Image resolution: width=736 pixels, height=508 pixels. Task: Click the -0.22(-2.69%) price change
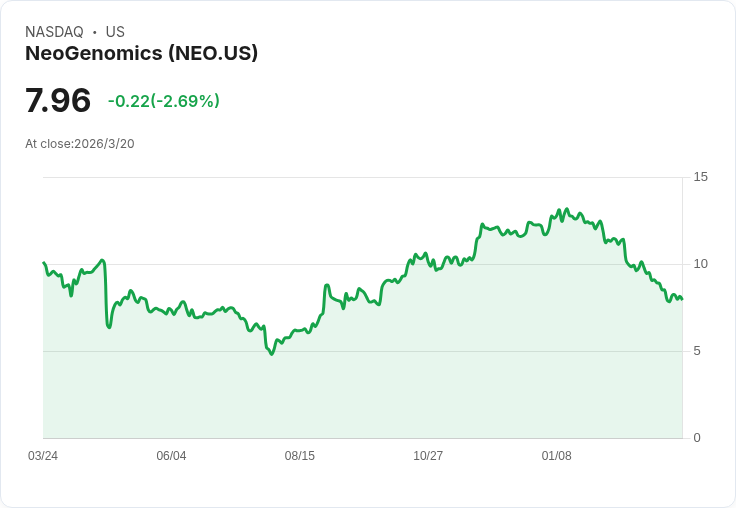click(x=164, y=101)
